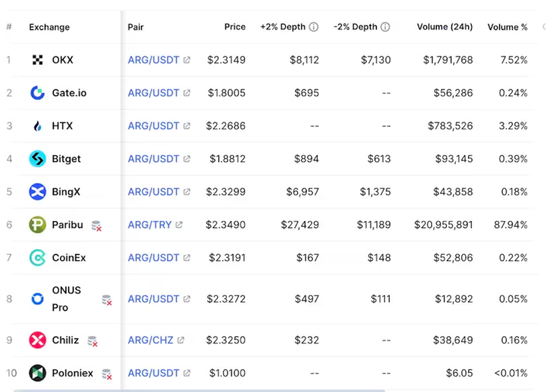Click external link icon in OKX row

(187, 60)
